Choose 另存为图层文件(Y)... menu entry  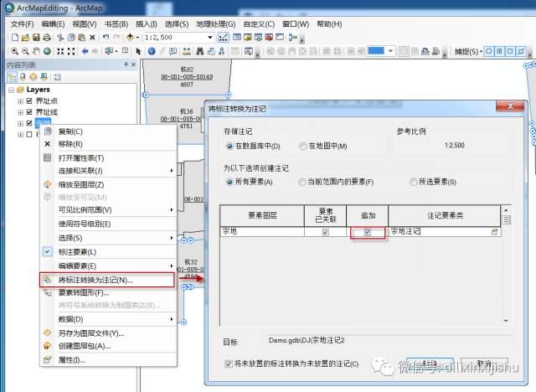coord(108,333)
